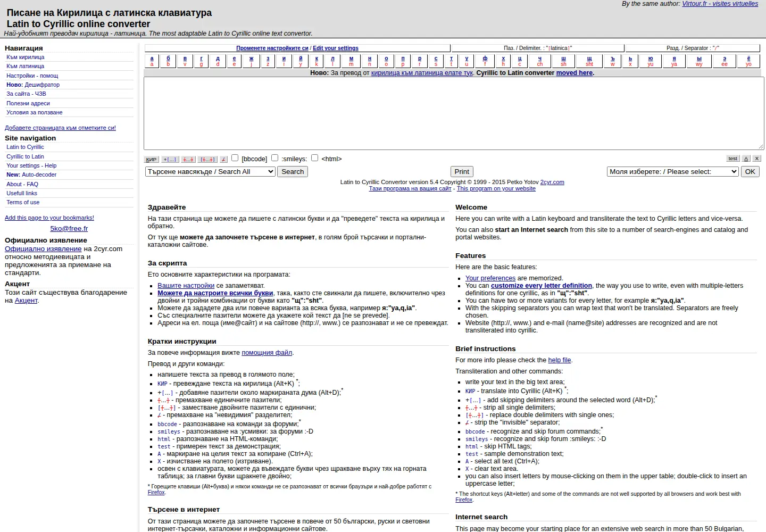Click the 5ko@free.fr email link
Image resolution: width=766 pixels, height=532 pixels.
(69, 228)
